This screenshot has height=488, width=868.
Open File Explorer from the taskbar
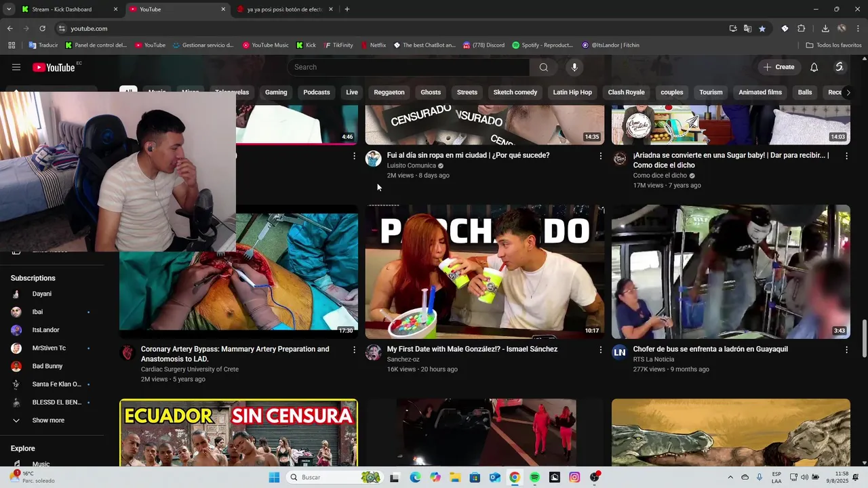coord(455,477)
